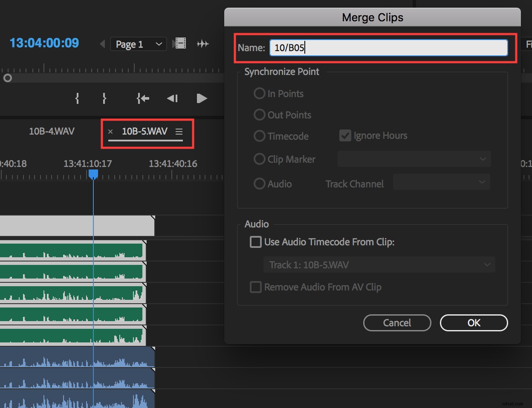Check Use Audio Timecode From Clip
Screen dimensions: 532x408
coord(256,241)
